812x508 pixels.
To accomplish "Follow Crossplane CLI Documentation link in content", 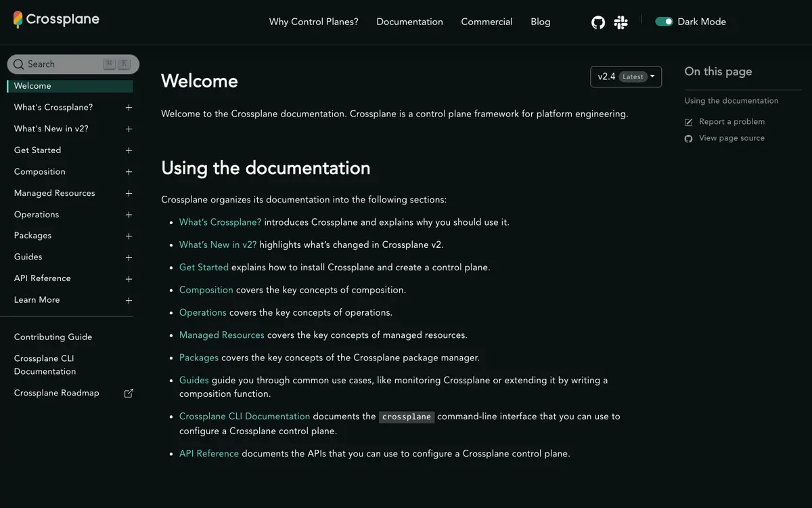I will pos(244,417).
